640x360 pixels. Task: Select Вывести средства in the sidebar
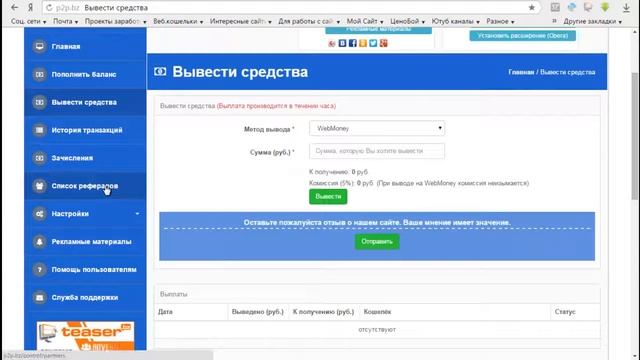coord(85,102)
